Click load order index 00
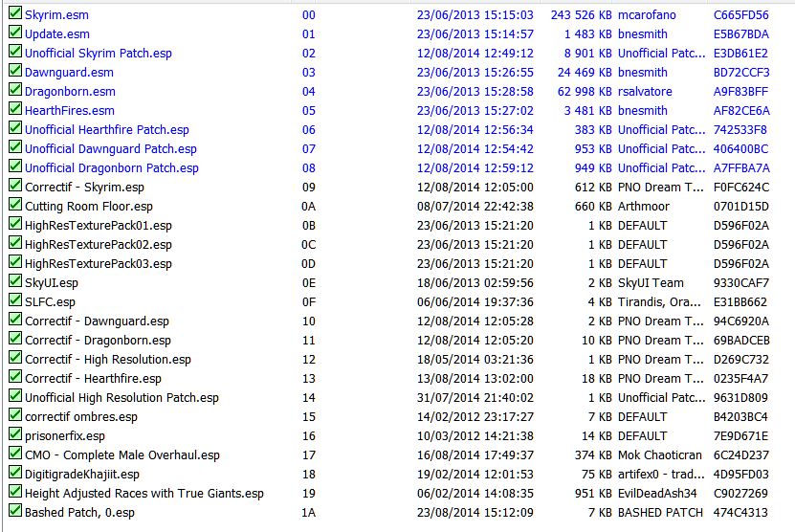 tap(309, 15)
